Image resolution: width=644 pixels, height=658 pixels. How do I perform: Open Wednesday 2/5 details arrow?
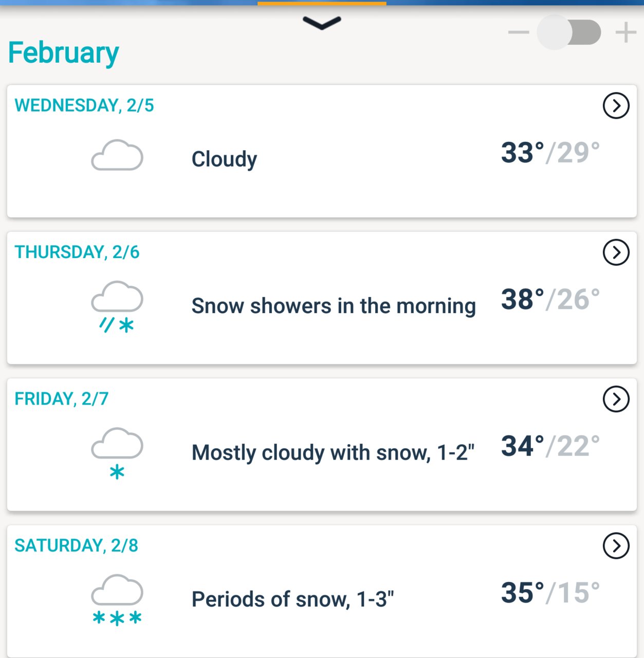click(616, 106)
